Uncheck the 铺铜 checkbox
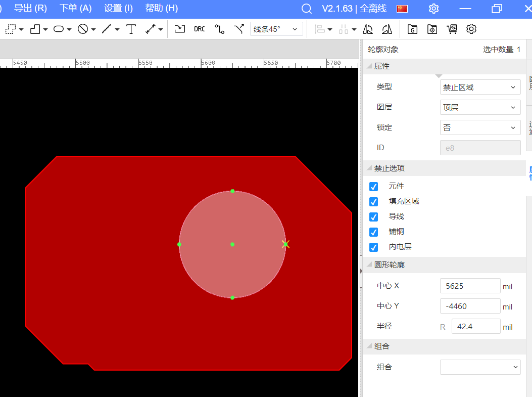The image size is (532, 397). pyautogui.click(x=373, y=232)
